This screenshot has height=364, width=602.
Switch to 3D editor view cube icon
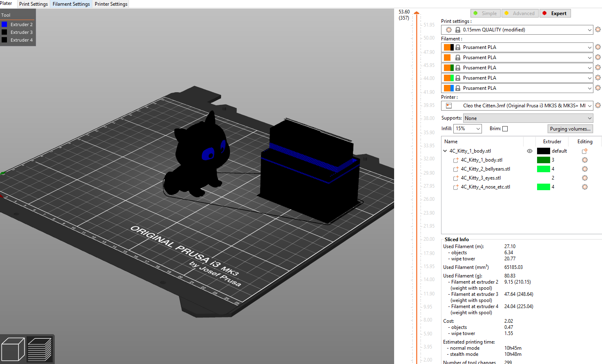(x=13, y=349)
